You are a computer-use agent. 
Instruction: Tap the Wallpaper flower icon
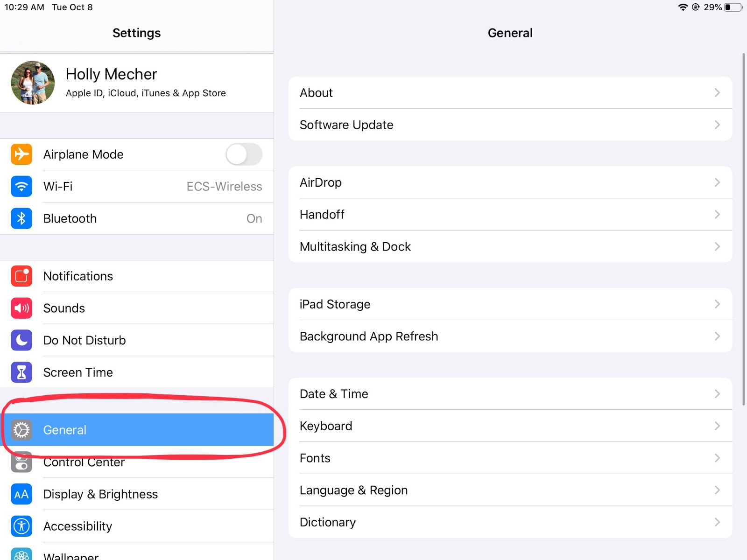(x=21, y=554)
